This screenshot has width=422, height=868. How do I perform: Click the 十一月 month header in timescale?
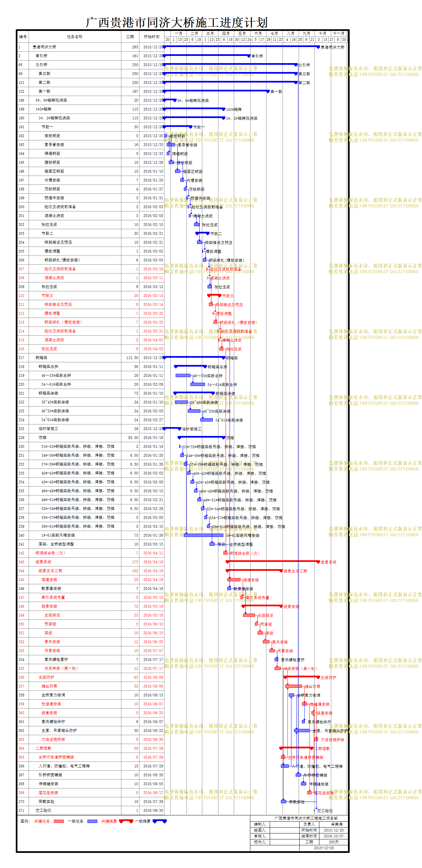[x=339, y=33]
